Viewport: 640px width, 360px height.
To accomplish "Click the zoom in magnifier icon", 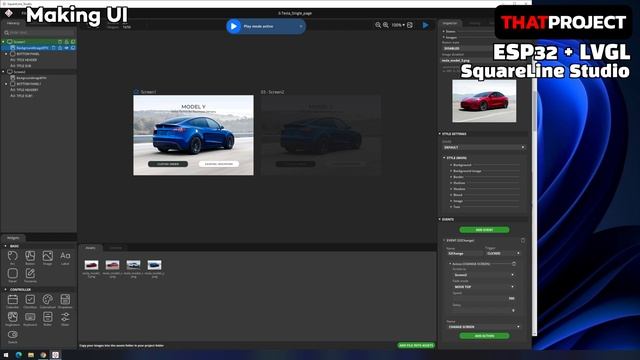I will coord(386,25).
